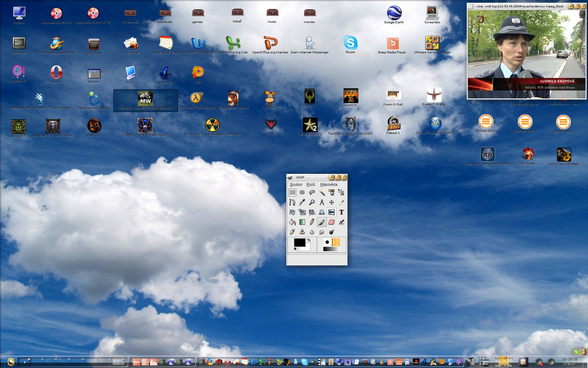The height and width of the screenshot is (368, 588).
Task: Activate the Eraser tool
Action: (x=332, y=222)
